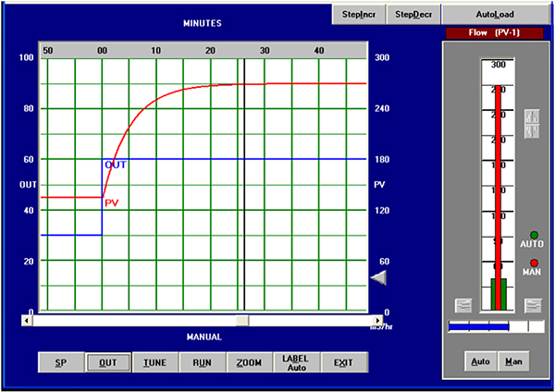
Task: Click the 30 minute mark on the time axis
Action: [x=265, y=51]
